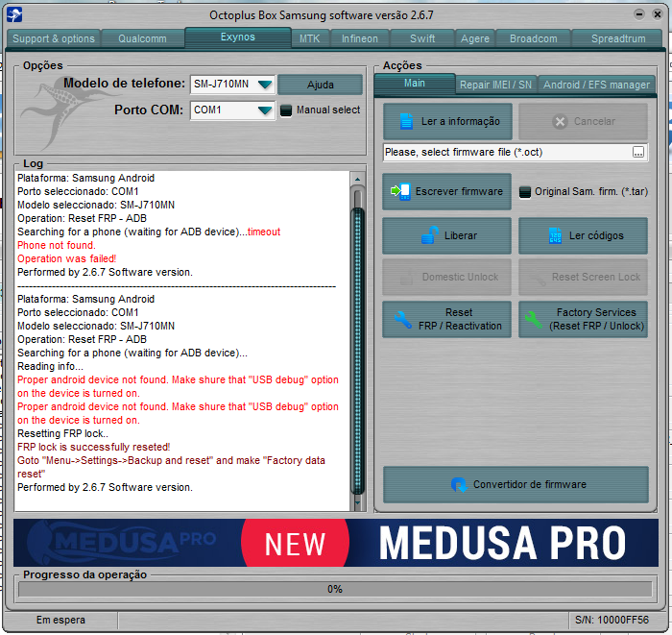Click the green wrench icon on Factory Services
672x635 pixels.
533,320
